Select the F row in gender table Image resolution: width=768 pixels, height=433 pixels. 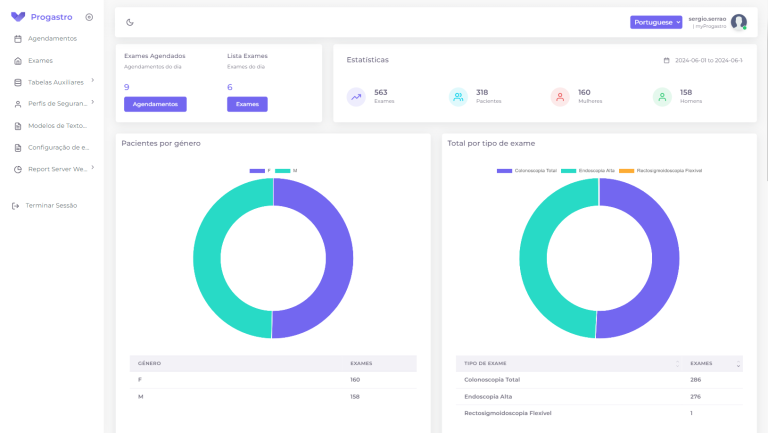pos(273,380)
